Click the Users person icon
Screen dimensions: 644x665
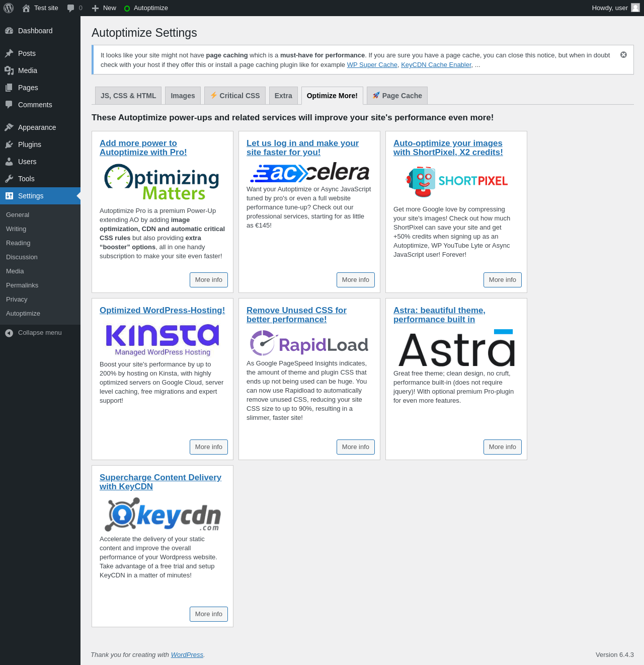9,162
